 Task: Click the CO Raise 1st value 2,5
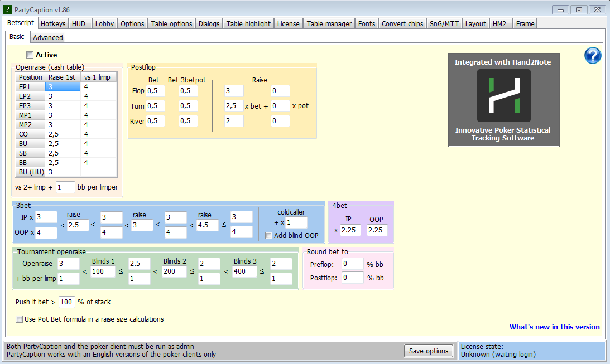tap(63, 134)
